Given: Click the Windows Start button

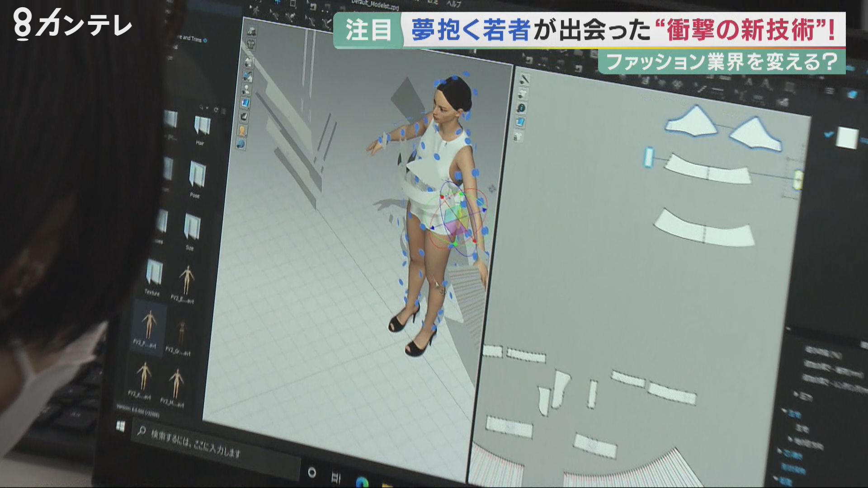Looking at the screenshot, I should [121, 426].
